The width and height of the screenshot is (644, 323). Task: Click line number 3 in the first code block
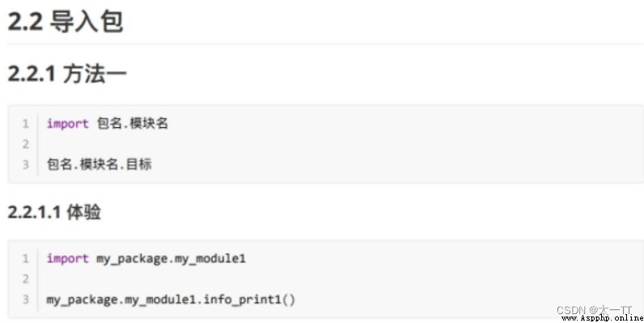point(25,164)
